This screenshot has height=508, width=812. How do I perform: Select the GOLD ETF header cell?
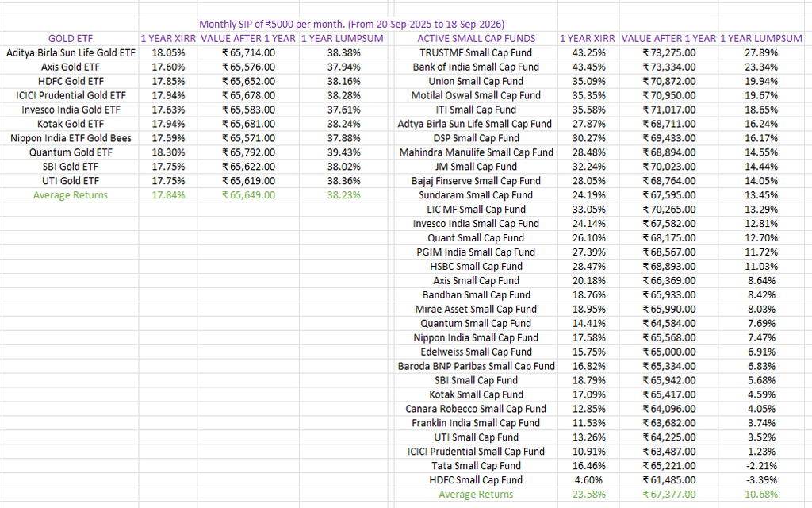point(71,38)
